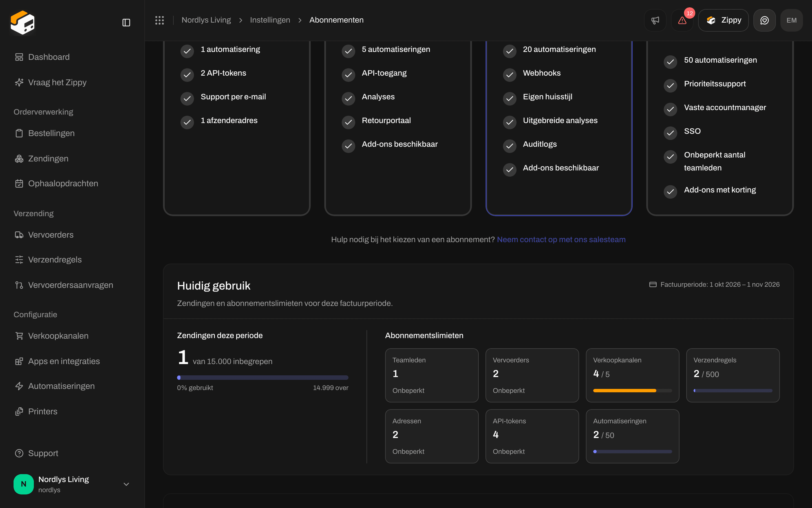Open Printers configuration
Viewport: 812px width, 508px height.
pyautogui.click(x=72, y=411)
